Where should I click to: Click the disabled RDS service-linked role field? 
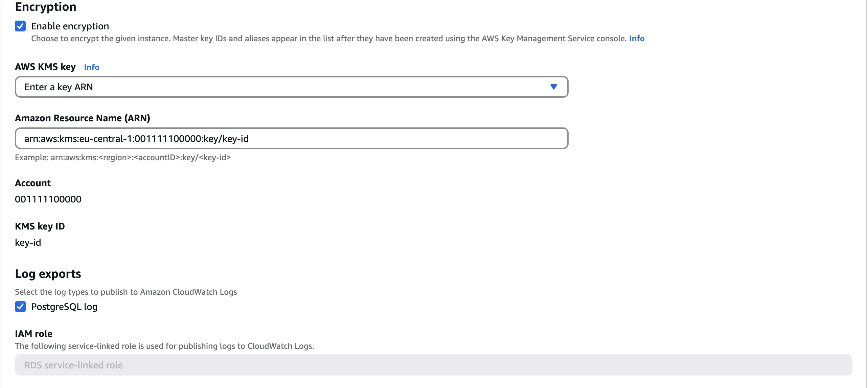(x=433, y=365)
